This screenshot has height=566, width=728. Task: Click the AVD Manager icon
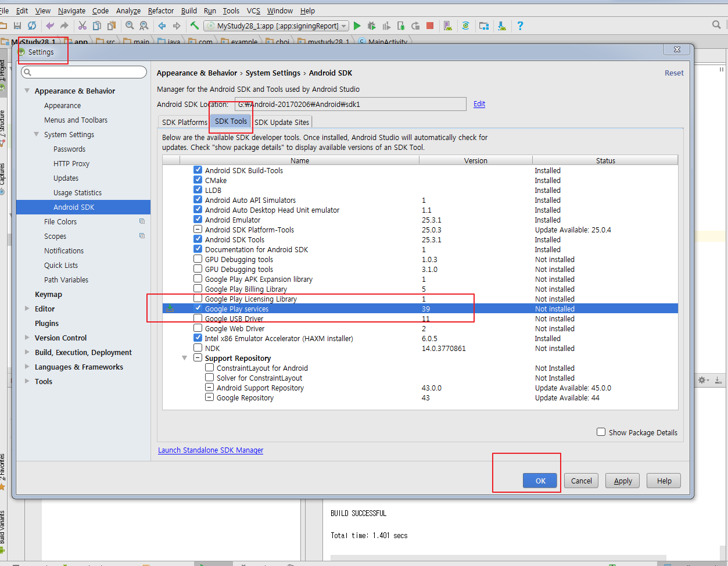(447, 26)
